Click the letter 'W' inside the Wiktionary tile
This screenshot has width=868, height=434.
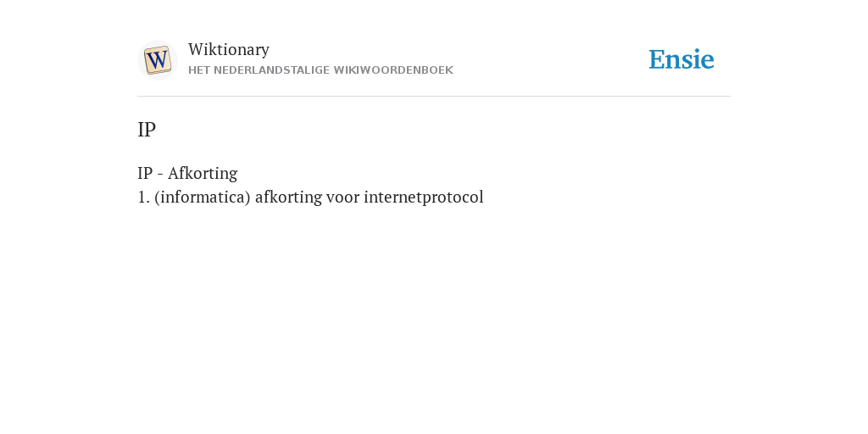pyautogui.click(x=157, y=59)
